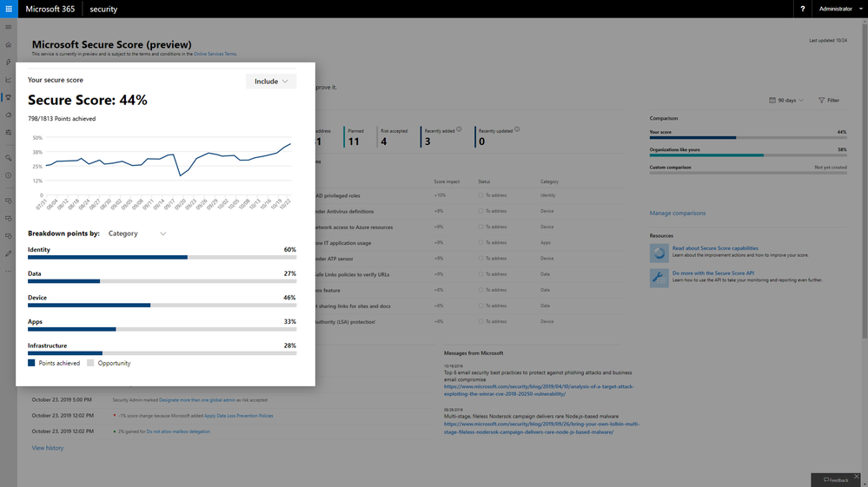Select status circle for AD privileged roles row
This screenshot has height=487, width=868.
(x=480, y=195)
